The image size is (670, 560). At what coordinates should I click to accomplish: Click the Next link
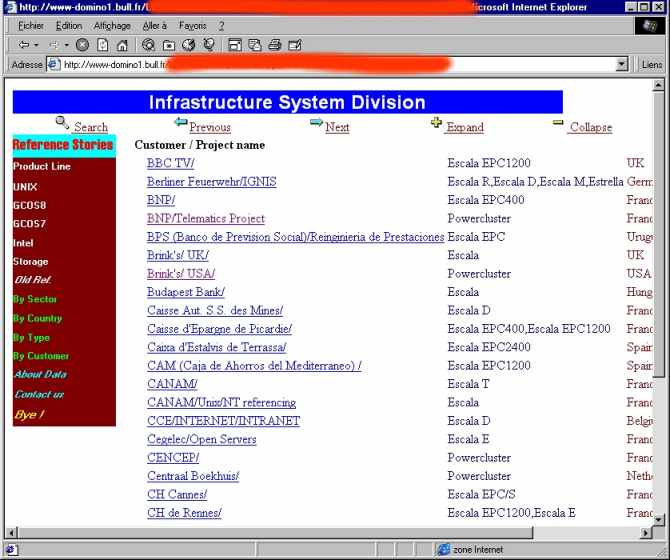337,127
